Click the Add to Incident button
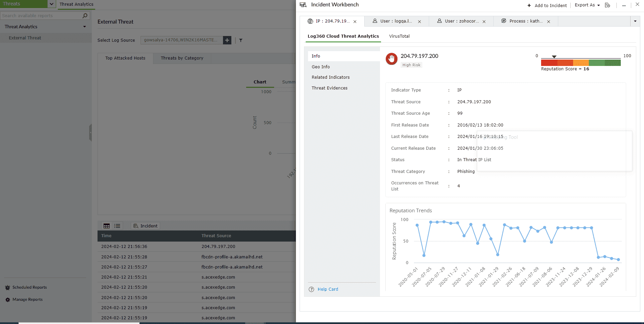644x324 pixels. [x=547, y=5]
